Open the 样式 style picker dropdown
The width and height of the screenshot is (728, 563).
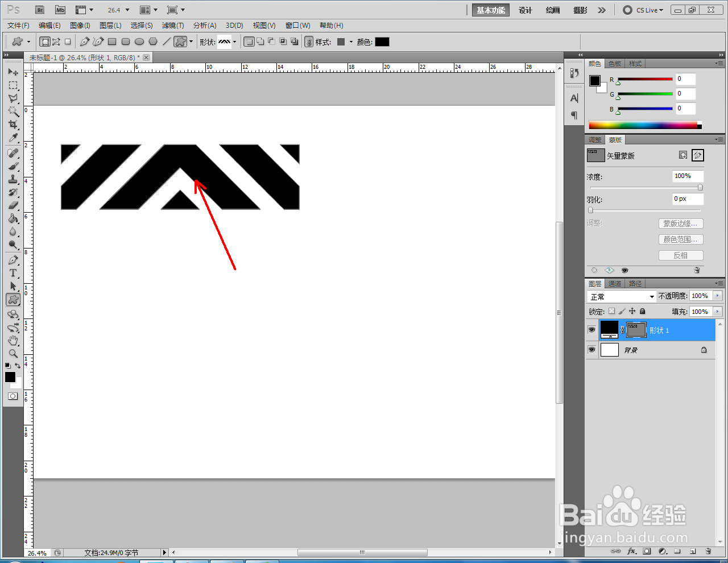351,42
